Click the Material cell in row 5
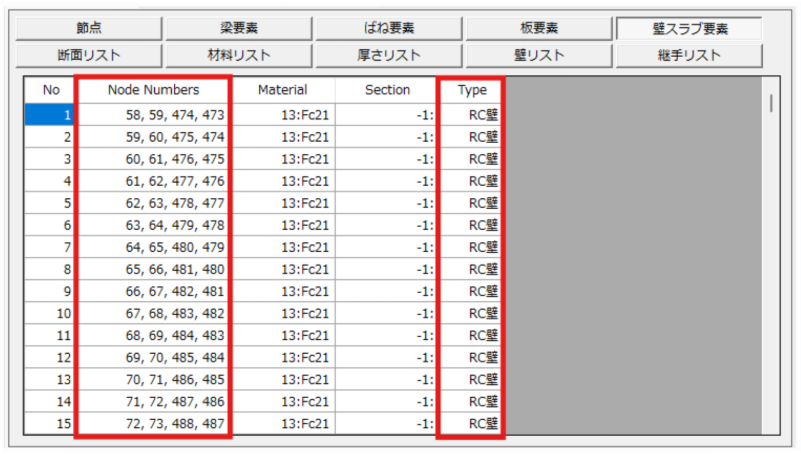 click(x=282, y=203)
